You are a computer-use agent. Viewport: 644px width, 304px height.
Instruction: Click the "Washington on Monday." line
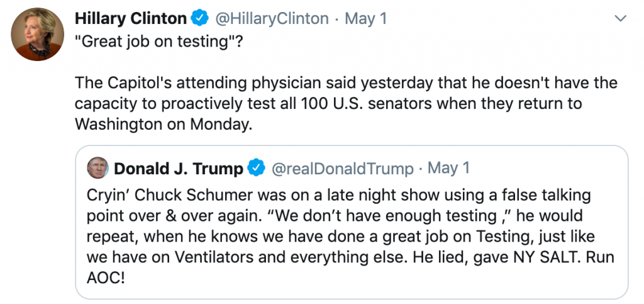[x=163, y=124]
